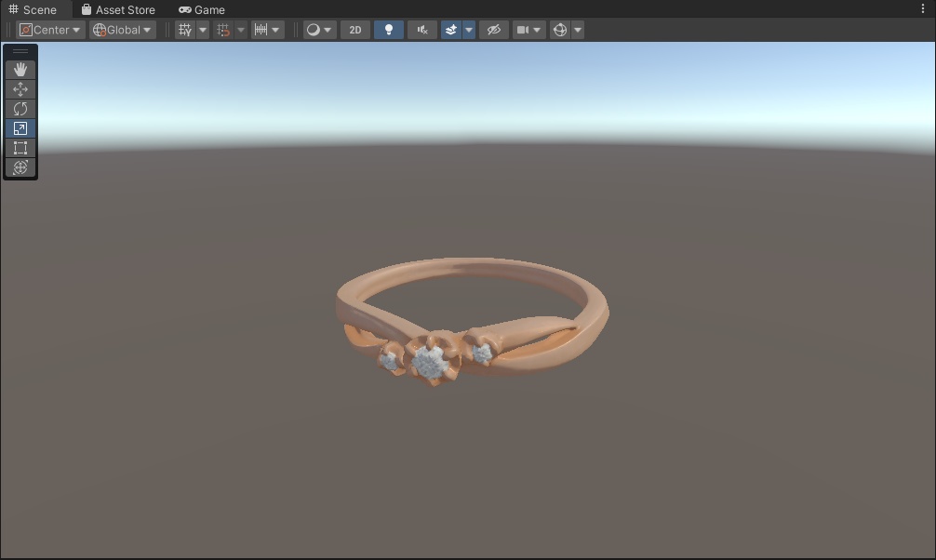Image resolution: width=936 pixels, height=560 pixels.
Task: Mute scene audio
Action: [x=421, y=29]
